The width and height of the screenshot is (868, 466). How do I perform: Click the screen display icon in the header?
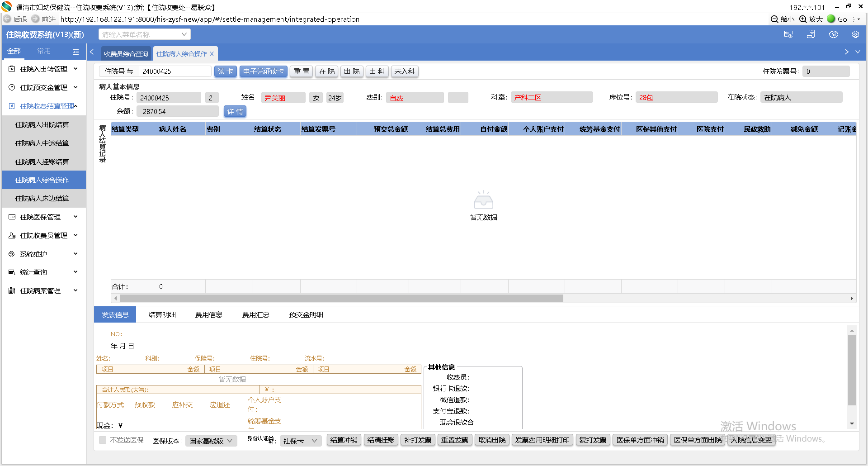coord(788,34)
